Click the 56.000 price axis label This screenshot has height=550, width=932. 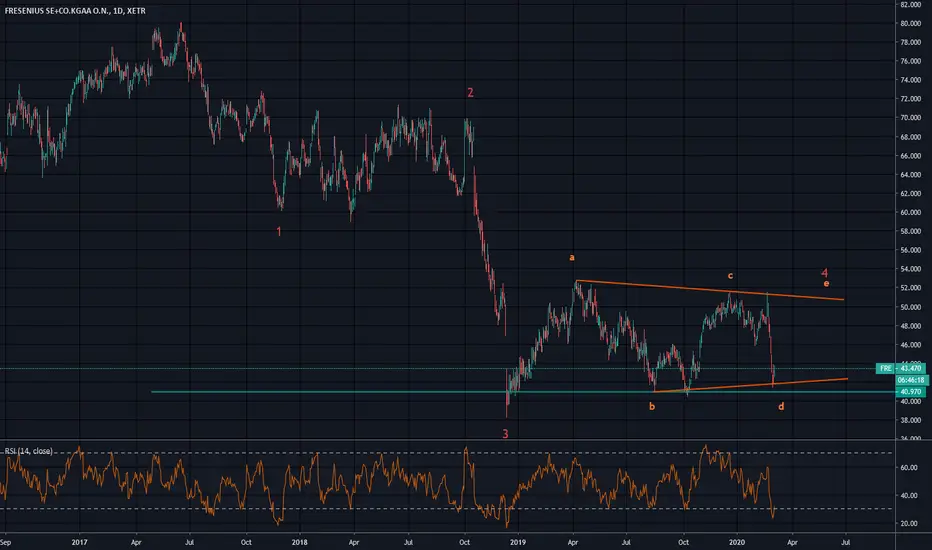point(911,250)
